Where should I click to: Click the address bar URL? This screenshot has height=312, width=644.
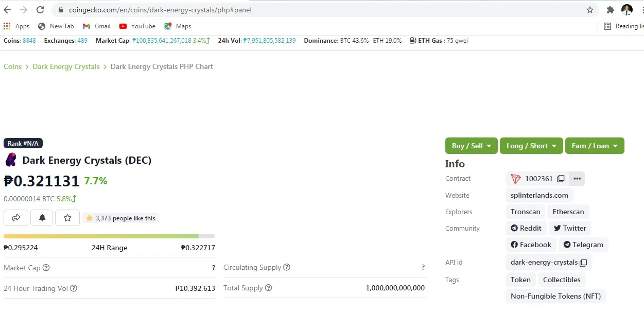(x=160, y=10)
